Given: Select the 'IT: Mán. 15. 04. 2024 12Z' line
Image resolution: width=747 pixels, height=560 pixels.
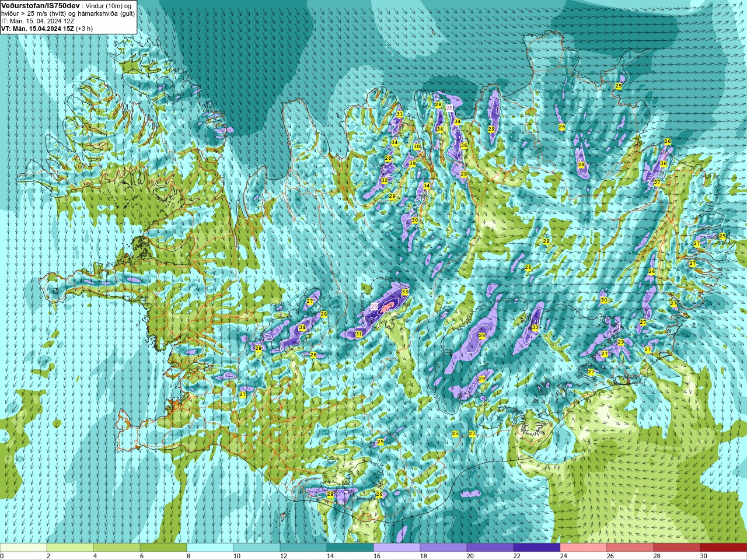Looking at the screenshot, I should pyautogui.click(x=38, y=21).
